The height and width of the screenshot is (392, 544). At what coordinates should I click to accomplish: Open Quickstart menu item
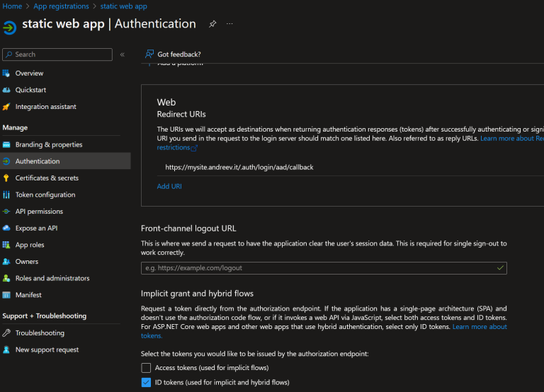coord(30,90)
